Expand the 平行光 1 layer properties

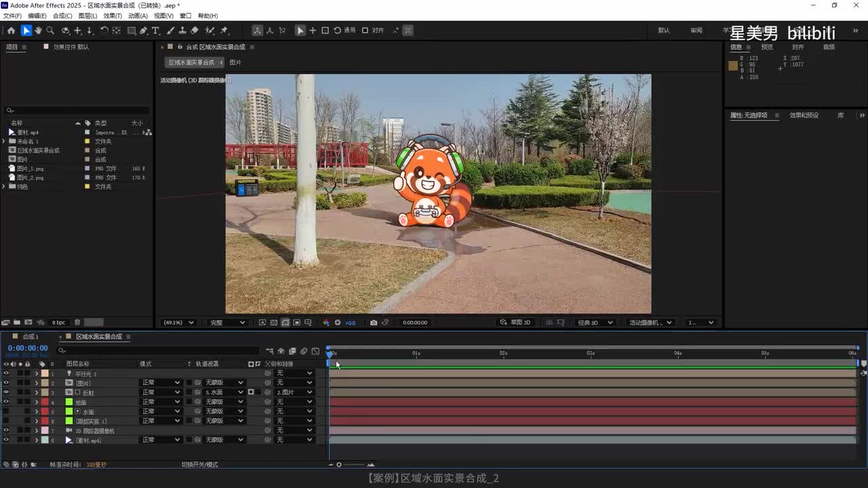pos(37,373)
